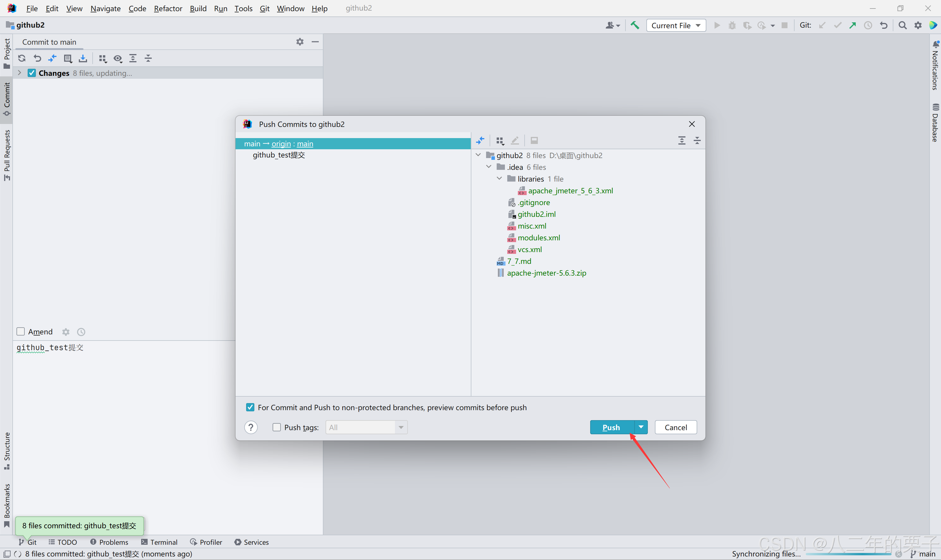Open the Pull Requests side tab
941x560 pixels.
[6, 155]
